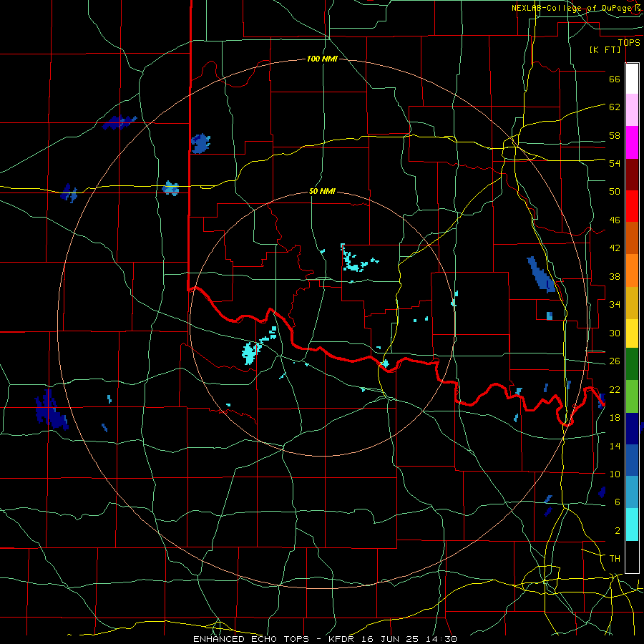This screenshot has height=644, width=644.
Task: Click the 'NEXLAB-College of DuPage' credit text
Action: 572,8
